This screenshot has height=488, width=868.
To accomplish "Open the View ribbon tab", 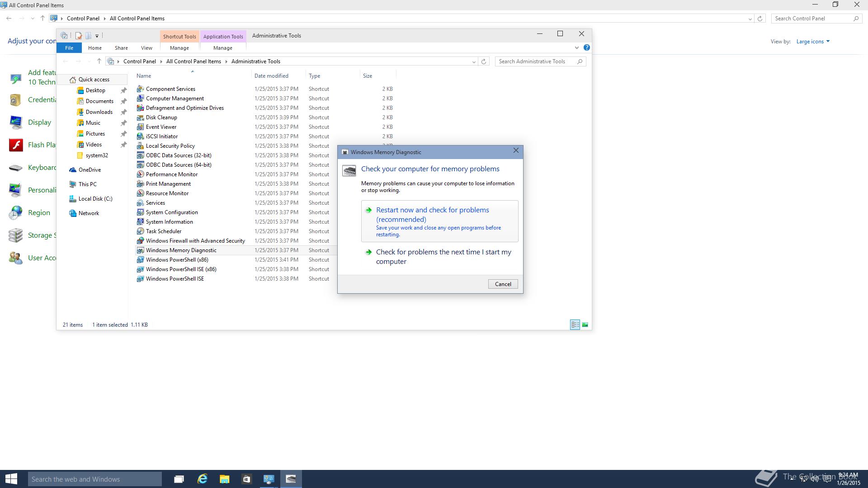I will pyautogui.click(x=146, y=48).
